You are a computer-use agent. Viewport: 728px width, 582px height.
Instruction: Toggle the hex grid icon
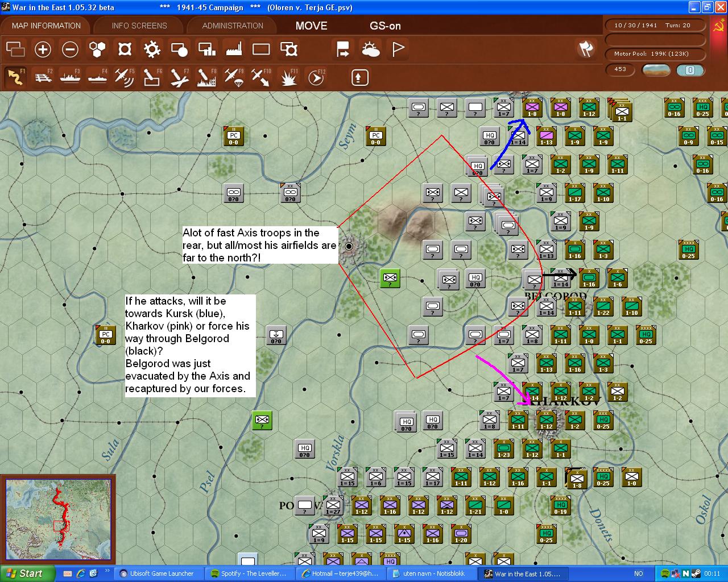pyautogui.click(x=97, y=49)
